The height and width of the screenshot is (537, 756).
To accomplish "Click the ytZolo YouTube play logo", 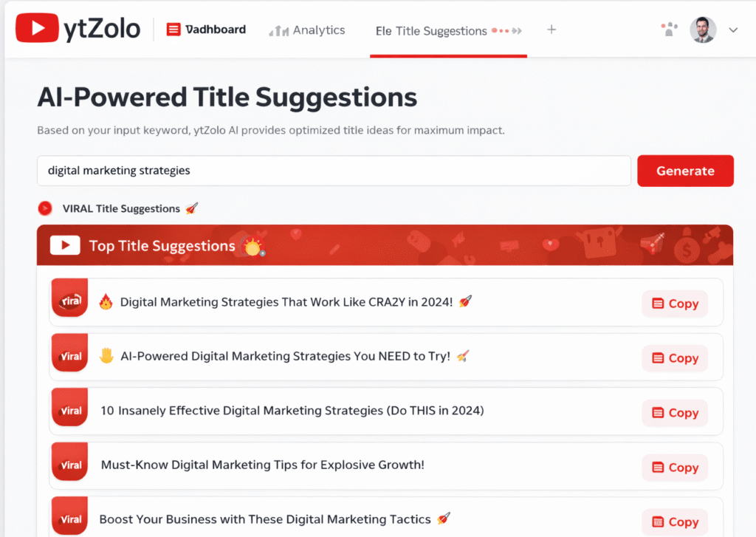I will (x=35, y=27).
